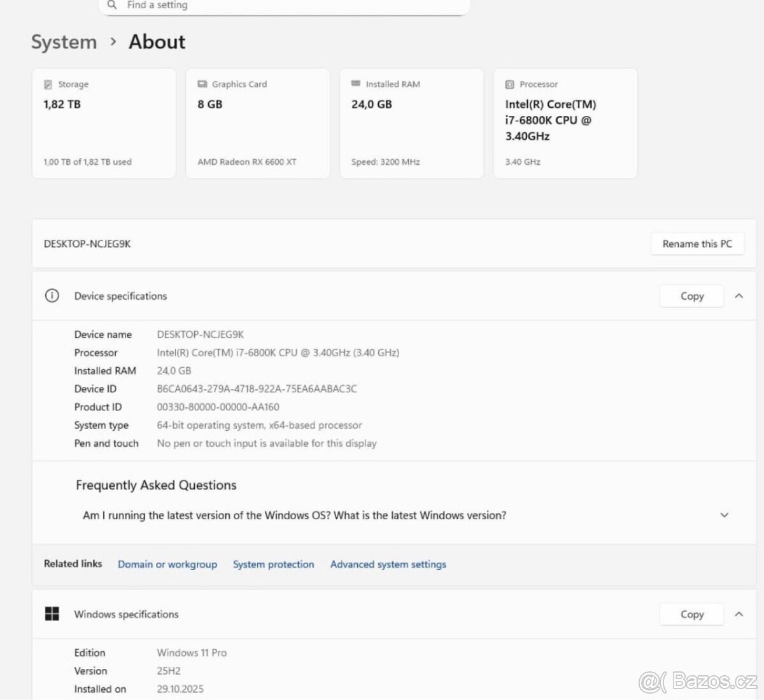Click the Speed: 3200 MHz text

click(x=386, y=162)
